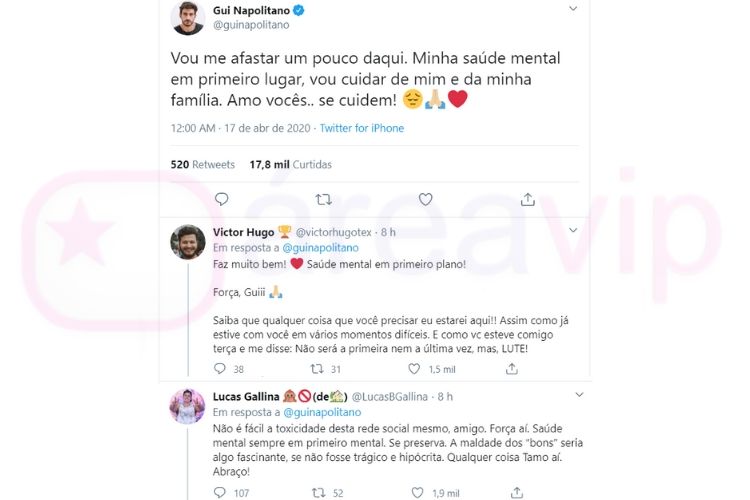The width and height of the screenshot is (750, 500).
Task: Click reply icon on Victor Hugo's tweet
Action: [x=220, y=369]
